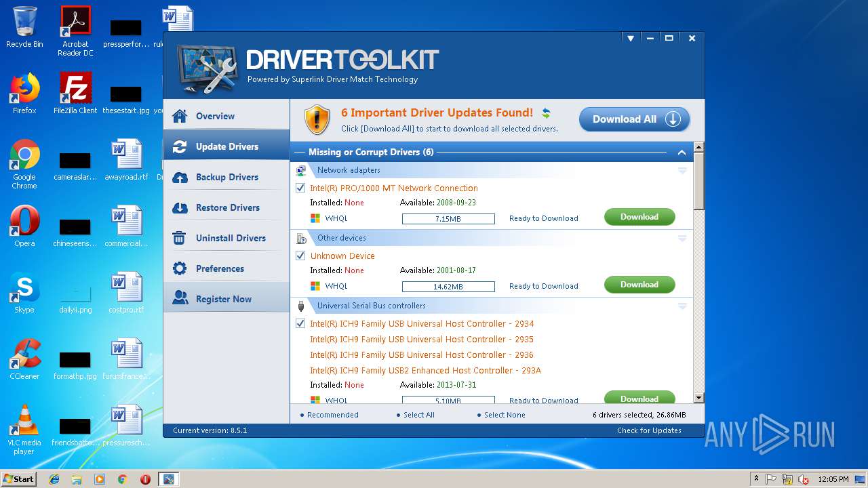Screen dimensions: 868x488
Task: Open Skype desktop shortcut
Action: point(24,293)
